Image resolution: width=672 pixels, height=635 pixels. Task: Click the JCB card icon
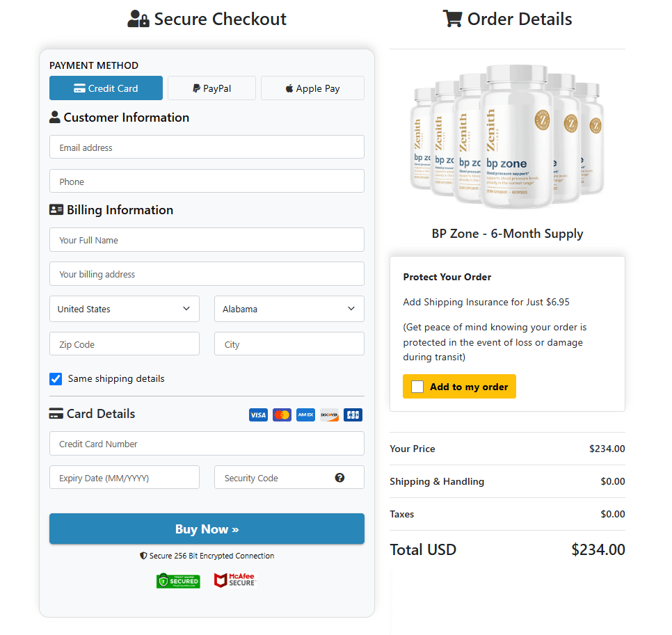tap(353, 415)
